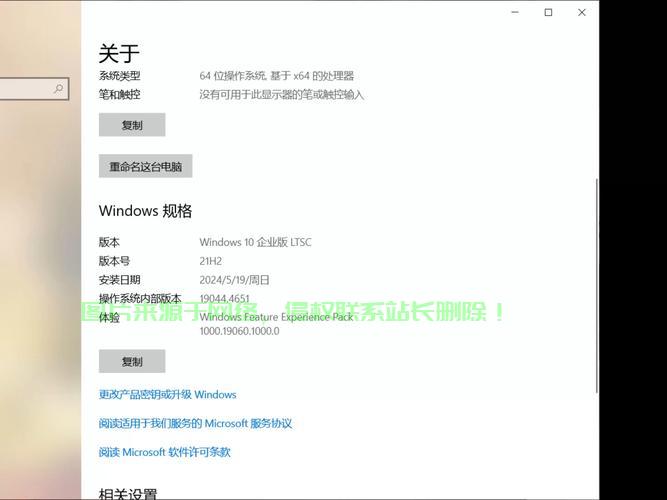Screen dimensions: 667x500
Task: Click the 安装日期 label
Action: [x=120, y=280]
